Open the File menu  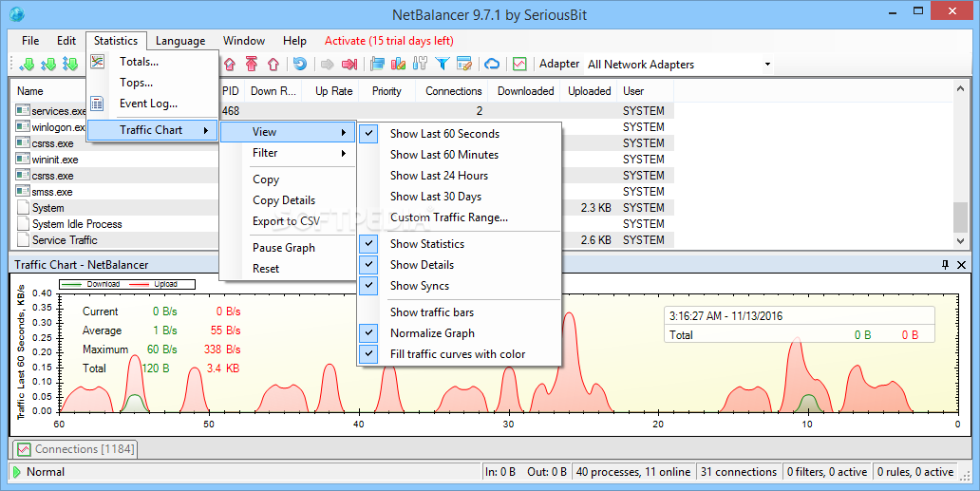(30, 41)
